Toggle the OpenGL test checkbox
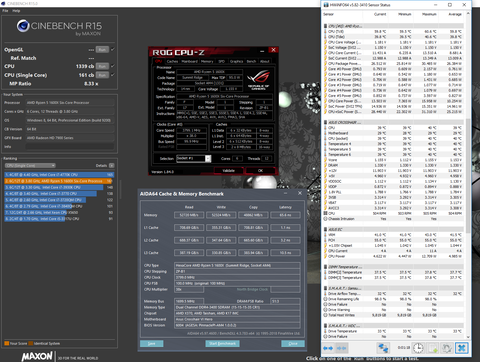This screenshot has width=480, height=362. (x=113, y=49)
